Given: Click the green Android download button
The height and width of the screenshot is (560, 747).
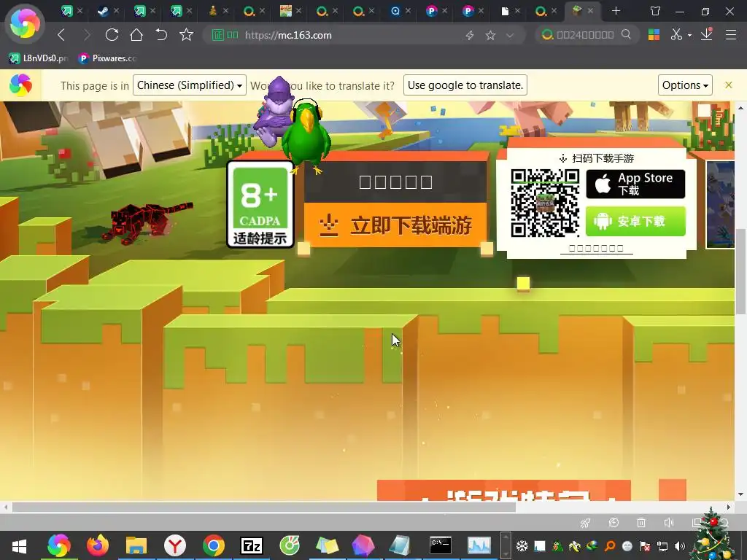Looking at the screenshot, I should (635, 221).
